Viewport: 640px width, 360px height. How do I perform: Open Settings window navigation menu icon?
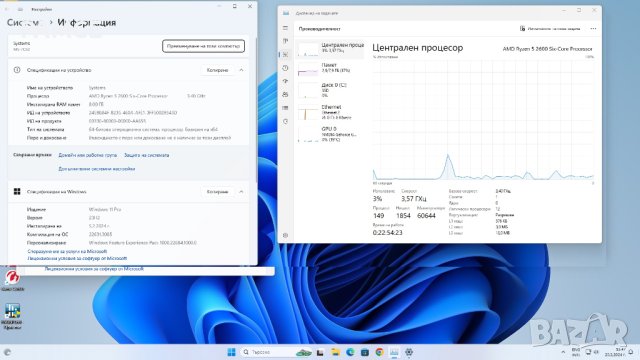(x=20, y=9)
